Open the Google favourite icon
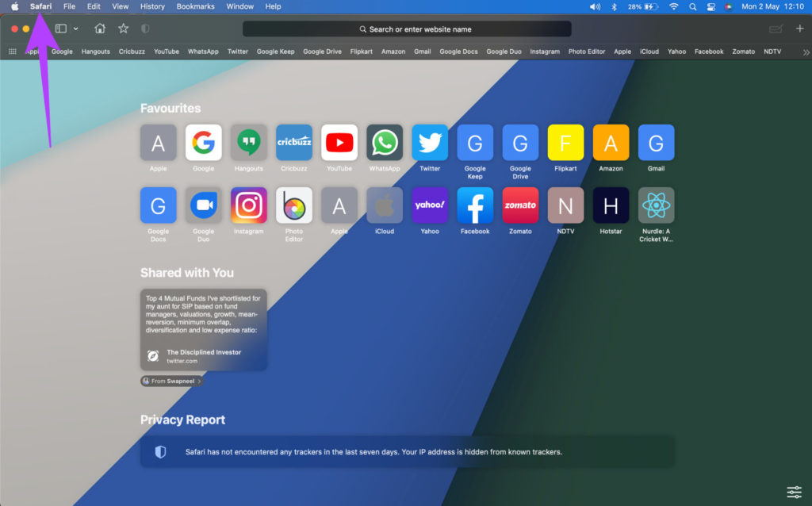The height and width of the screenshot is (506, 812). 204,143
